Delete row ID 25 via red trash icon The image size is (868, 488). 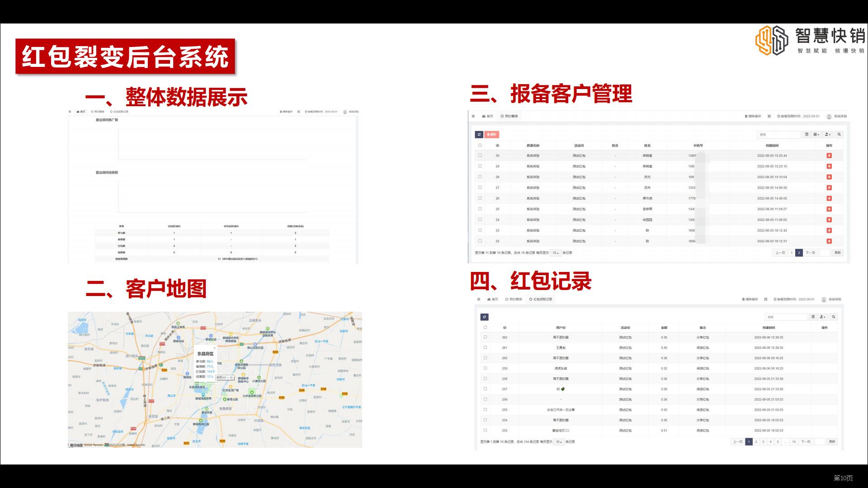click(829, 209)
